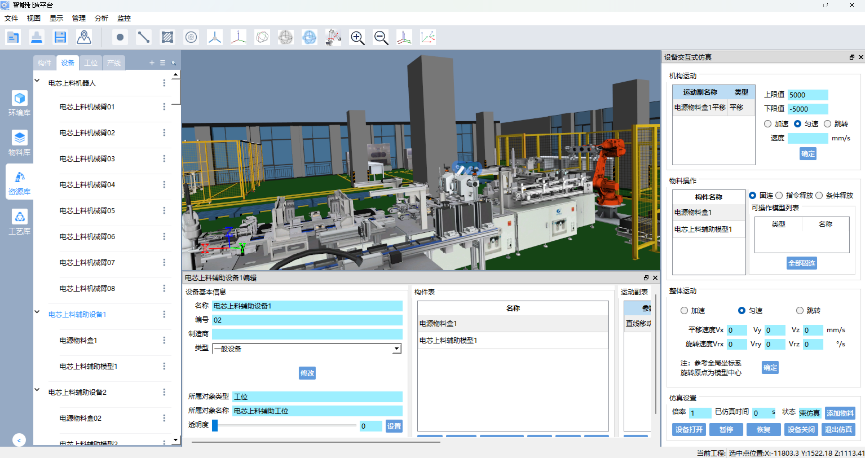Image resolution: width=865 pixels, height=458 pixels.
Task: Click the blue three-axis tripod icon
Action: coord(215,38)
